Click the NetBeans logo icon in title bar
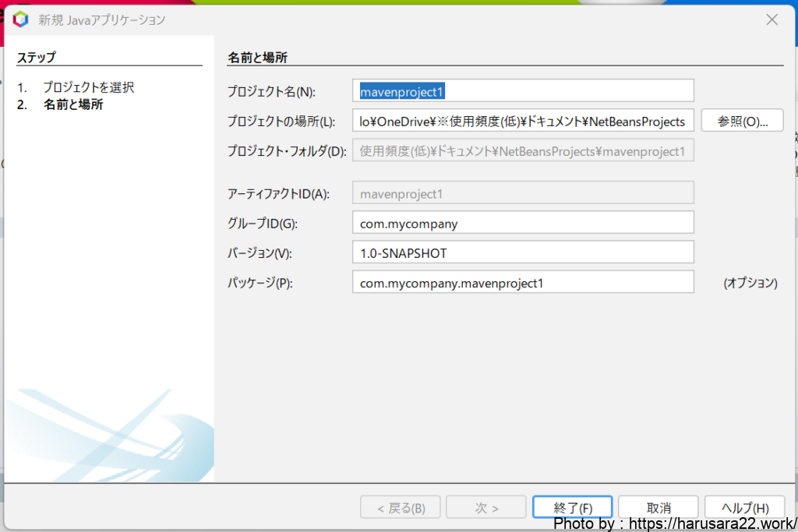 point(20,19)
